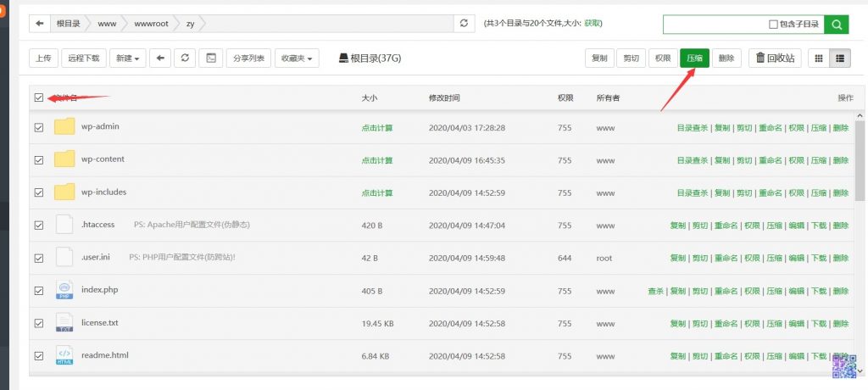The height and width of the screenshot is (390, 868).
Task: Click the 获取 size link
Action: (x=592, y=23)
